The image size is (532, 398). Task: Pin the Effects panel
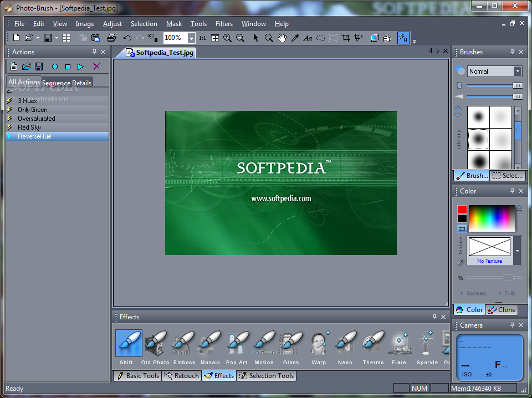pyautogui.click(x=434, y=317)
